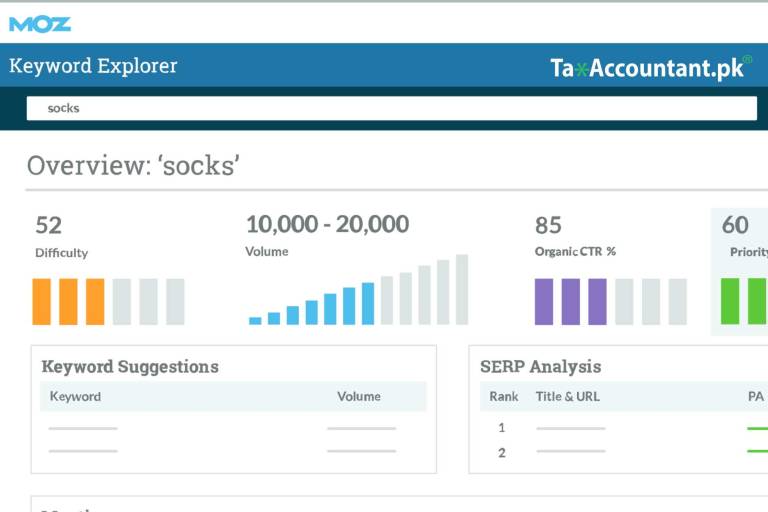Click the orange Difficulty bar indicator
Screen dimensions: 768x512
[x=108, y=302]
